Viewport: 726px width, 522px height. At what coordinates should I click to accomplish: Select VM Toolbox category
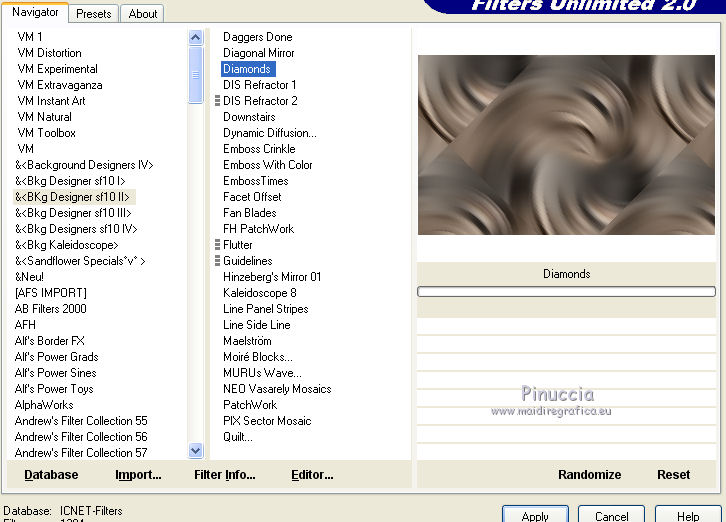pyautogui.click(x=46, y=133)
